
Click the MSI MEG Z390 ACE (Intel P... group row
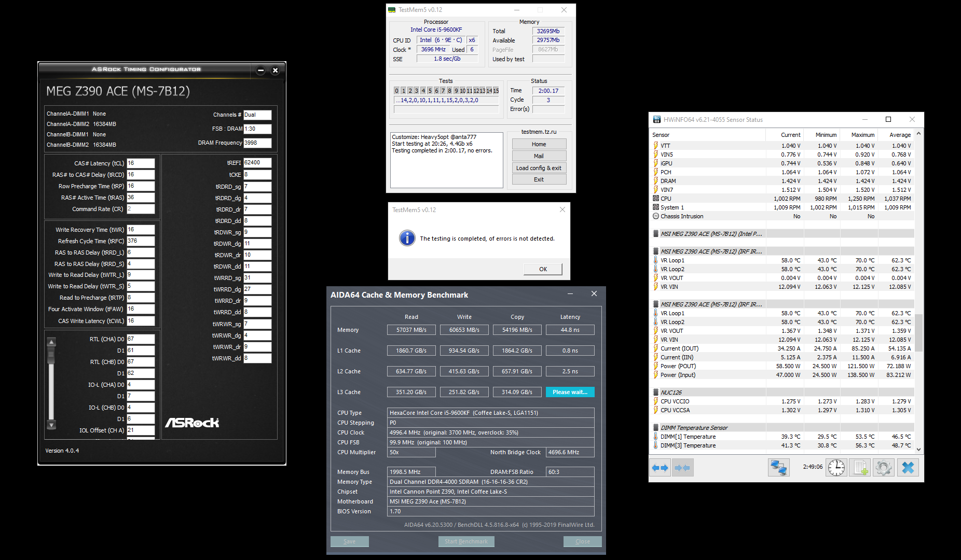point(782,234)
